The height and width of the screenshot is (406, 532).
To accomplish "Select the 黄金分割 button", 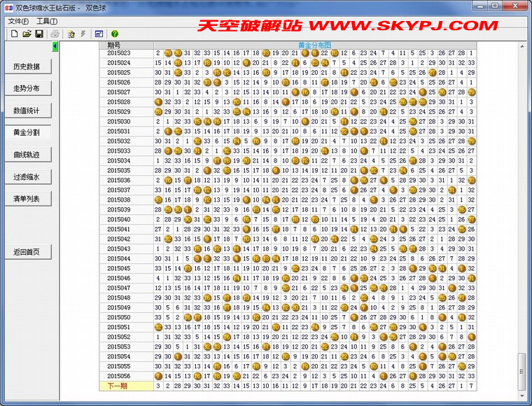I will click(x=27, y=132).
